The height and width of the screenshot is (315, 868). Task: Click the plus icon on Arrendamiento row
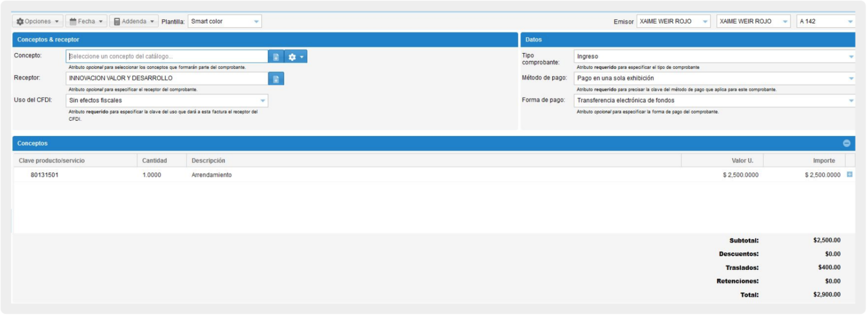[849, 174]
